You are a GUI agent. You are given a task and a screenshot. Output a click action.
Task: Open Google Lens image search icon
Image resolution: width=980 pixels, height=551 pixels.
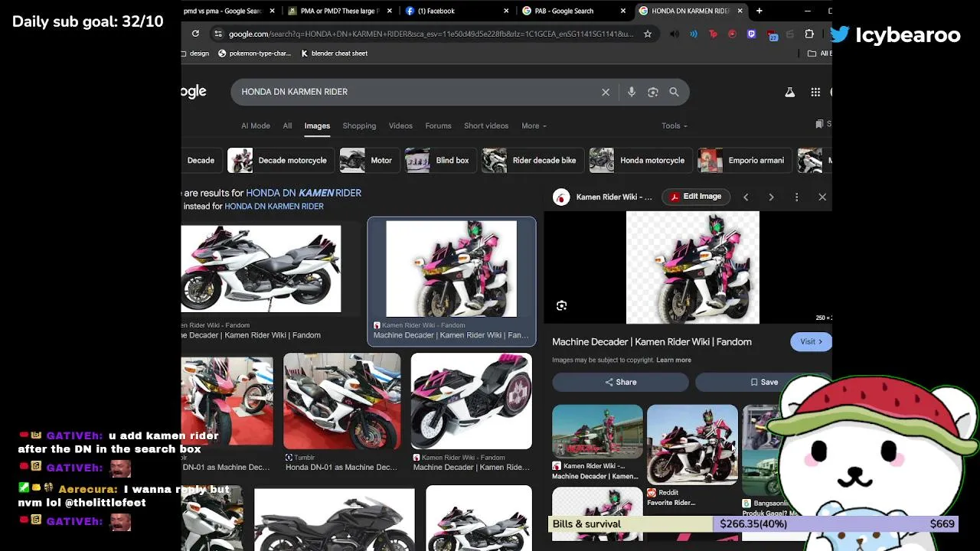coord(653,92)
